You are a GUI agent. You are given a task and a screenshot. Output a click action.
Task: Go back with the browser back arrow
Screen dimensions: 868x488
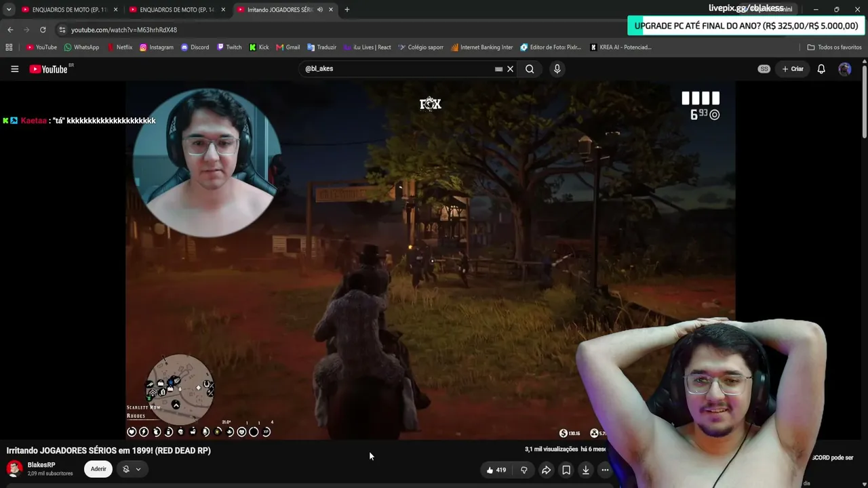(10, 30)
